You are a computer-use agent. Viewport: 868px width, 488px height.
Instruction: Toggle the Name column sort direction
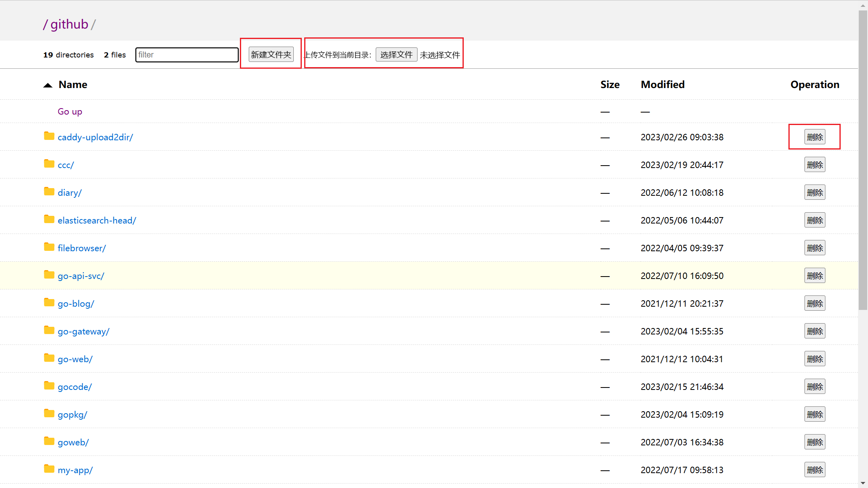tap(73, 84)
